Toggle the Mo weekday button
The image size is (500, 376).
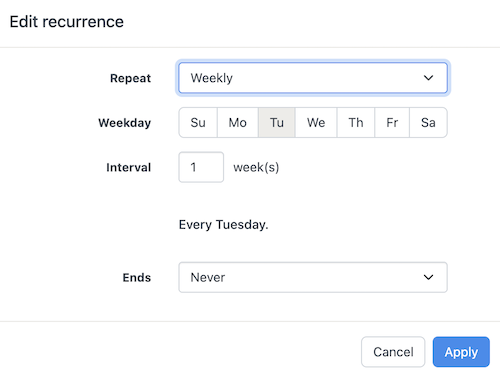click(238, 122)
